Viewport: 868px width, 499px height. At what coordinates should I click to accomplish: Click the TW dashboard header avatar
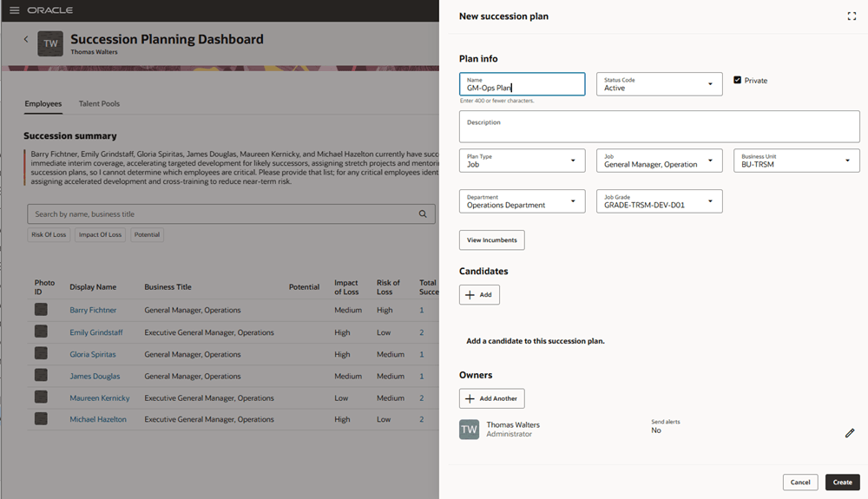coord(50,43)
